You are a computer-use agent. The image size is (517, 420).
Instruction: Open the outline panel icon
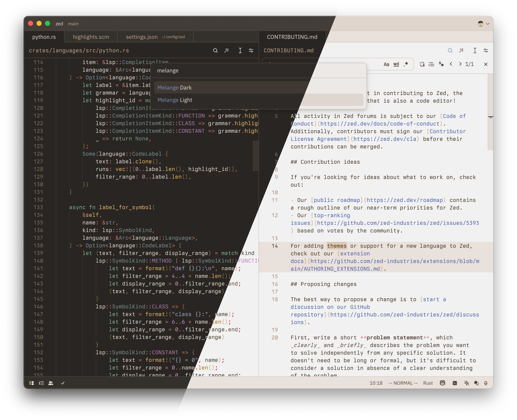click(41, 383)
